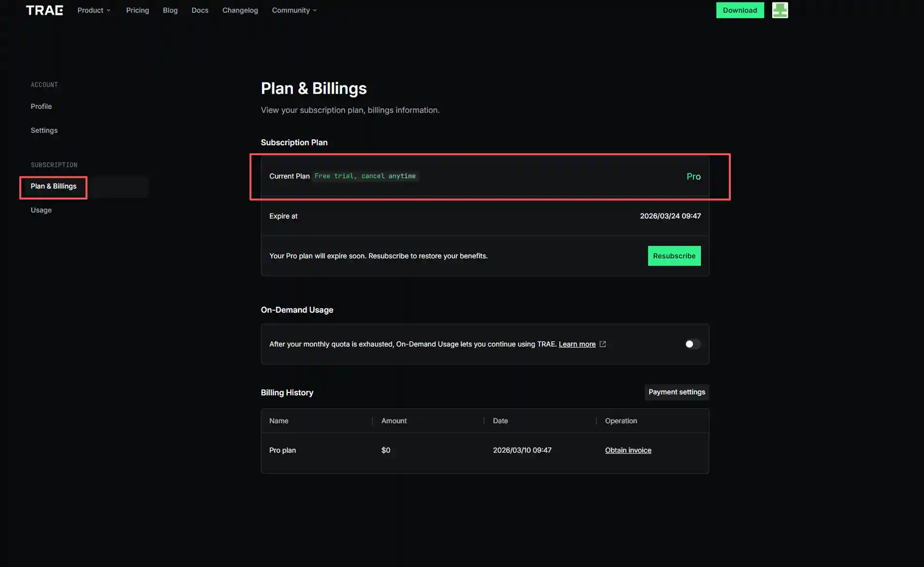The image size is (924, 567).
Task: Open Payment settings
Action: point(676,392)
